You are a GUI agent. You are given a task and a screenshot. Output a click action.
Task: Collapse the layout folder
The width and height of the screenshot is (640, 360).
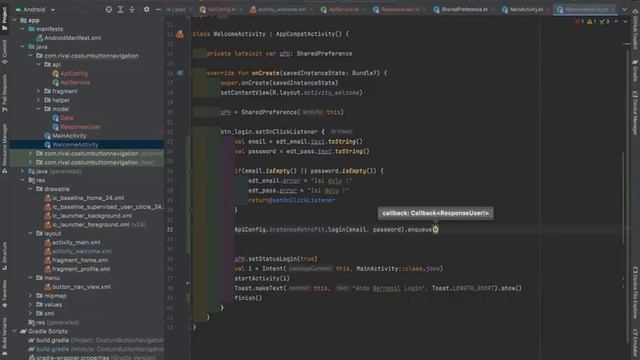[31, 233]
